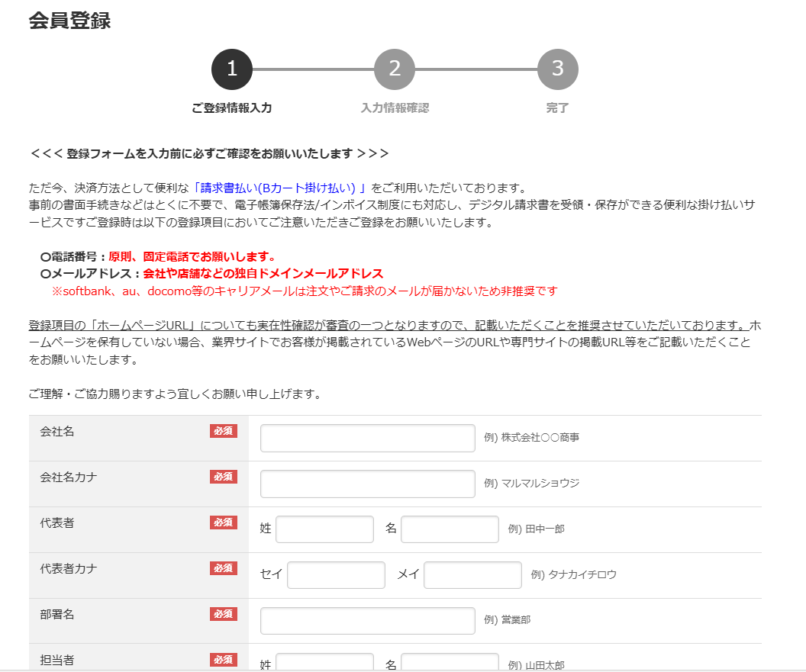Image resolution: width=806 pixels, height=672 pixels.
Task: Click the '姓' label in the 代表者 row
Action: [x=266, y=528]
